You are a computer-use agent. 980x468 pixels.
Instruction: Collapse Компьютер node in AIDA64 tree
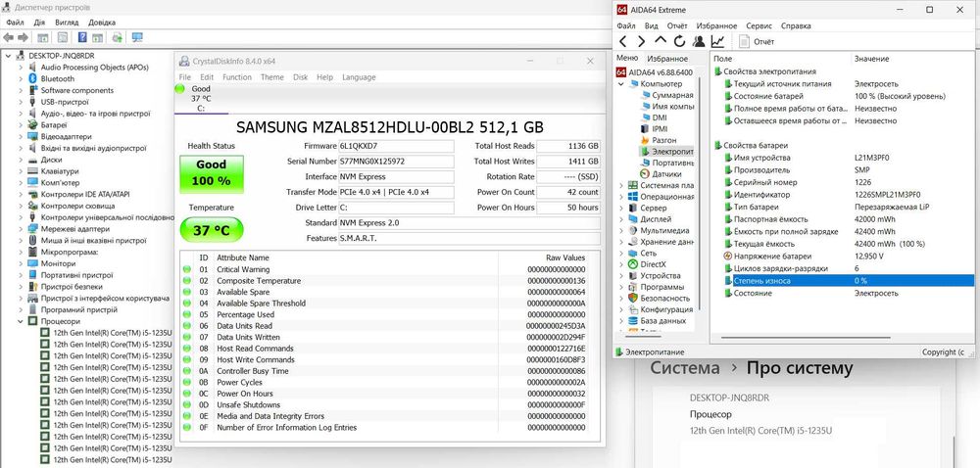coord(620,83)
